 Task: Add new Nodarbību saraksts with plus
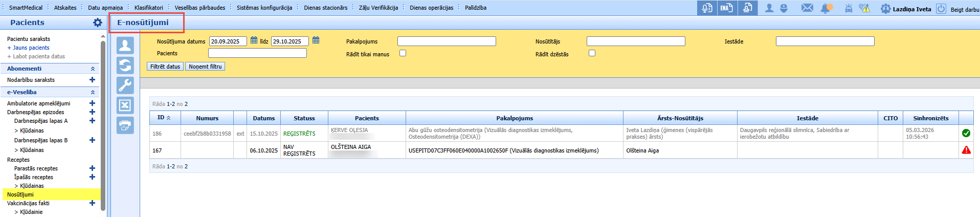pos(92,80)
